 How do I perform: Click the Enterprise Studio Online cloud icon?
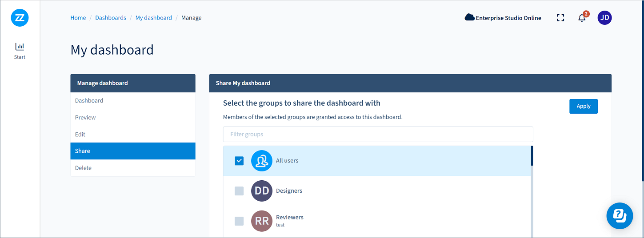click(469, 18)
